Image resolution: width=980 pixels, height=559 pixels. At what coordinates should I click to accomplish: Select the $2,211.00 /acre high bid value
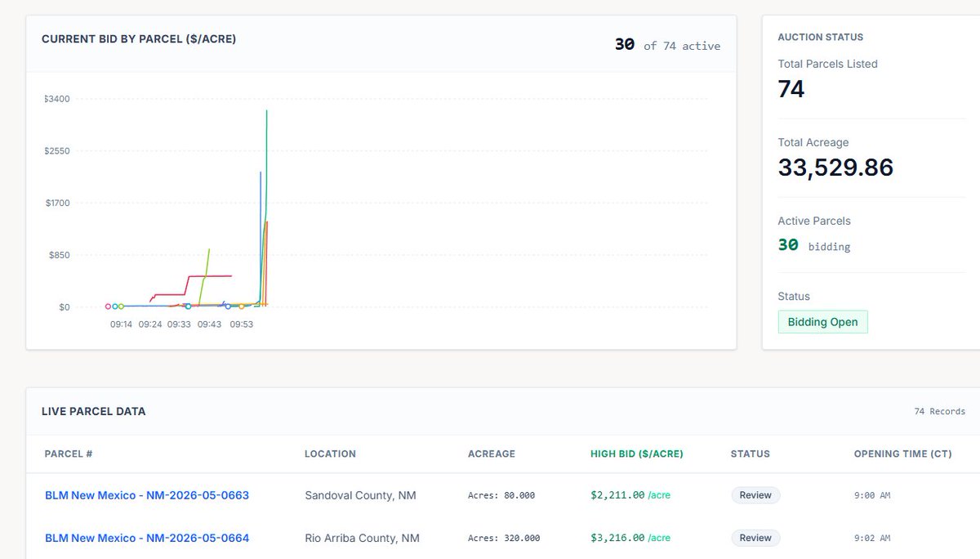630,495
